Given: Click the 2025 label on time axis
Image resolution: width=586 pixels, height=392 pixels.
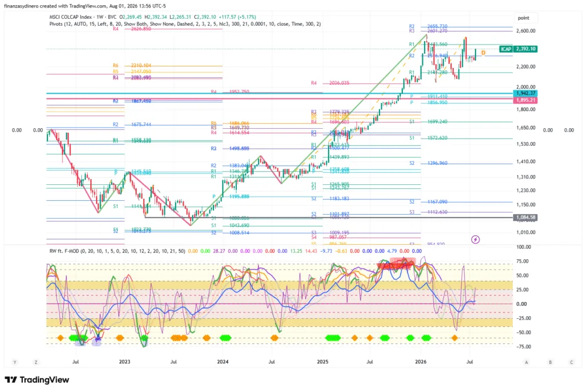Looking at the screenshot, I should 323,362.
